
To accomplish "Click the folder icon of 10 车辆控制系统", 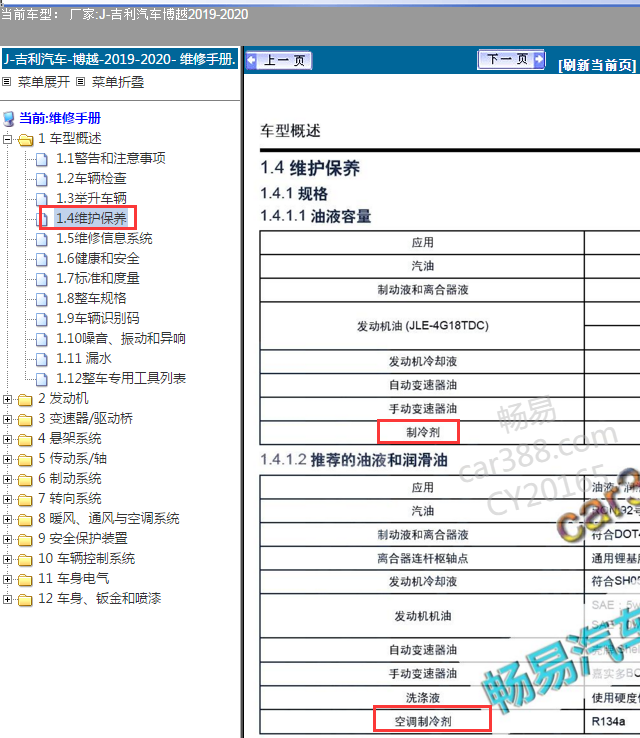I will pyautogui.click(x=25, y=560).
